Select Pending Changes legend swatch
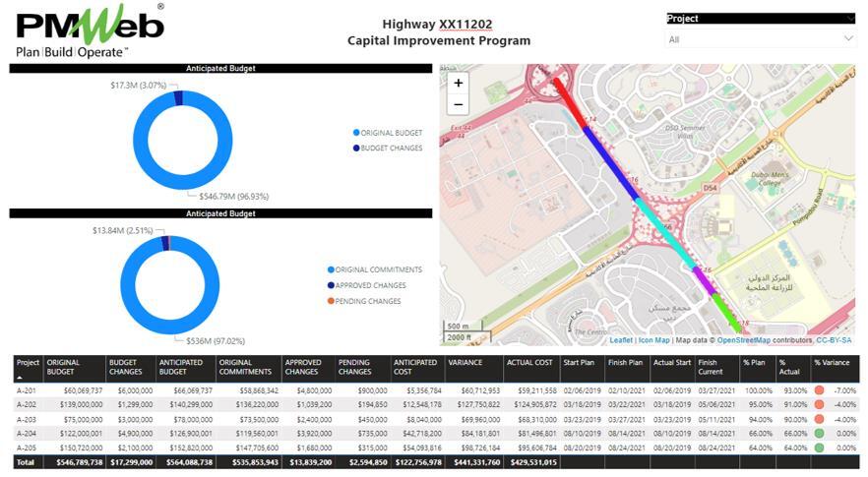This screenshot has height=477, width=868. click(x=330, y=301)
